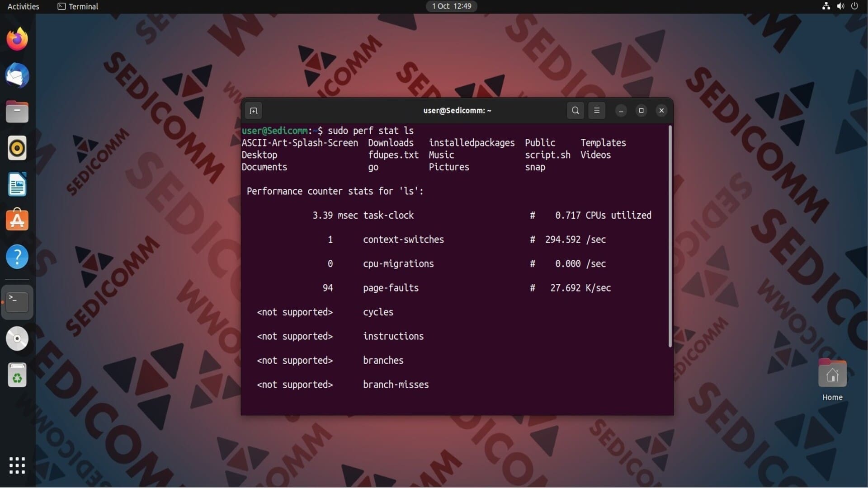Launch LibreOffice Writer from the dock
Viewport: 868px width, 488px height.
tap(17, 184)
